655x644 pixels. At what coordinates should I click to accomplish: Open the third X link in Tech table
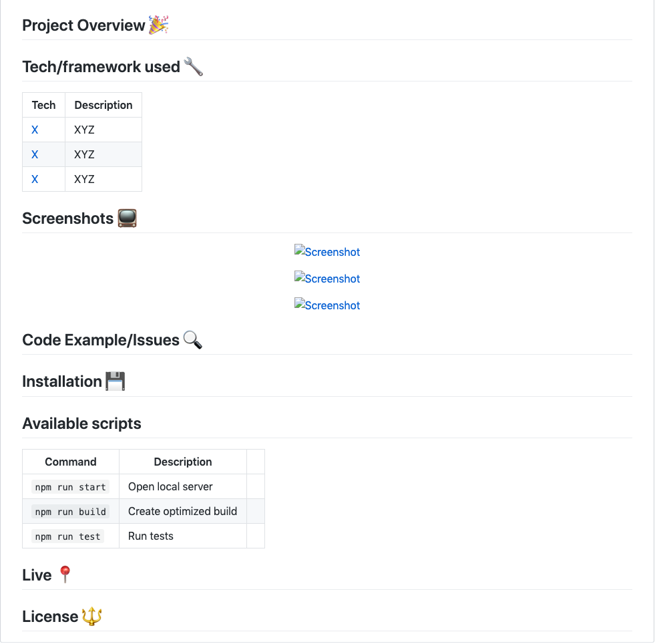tap(35, 179)
